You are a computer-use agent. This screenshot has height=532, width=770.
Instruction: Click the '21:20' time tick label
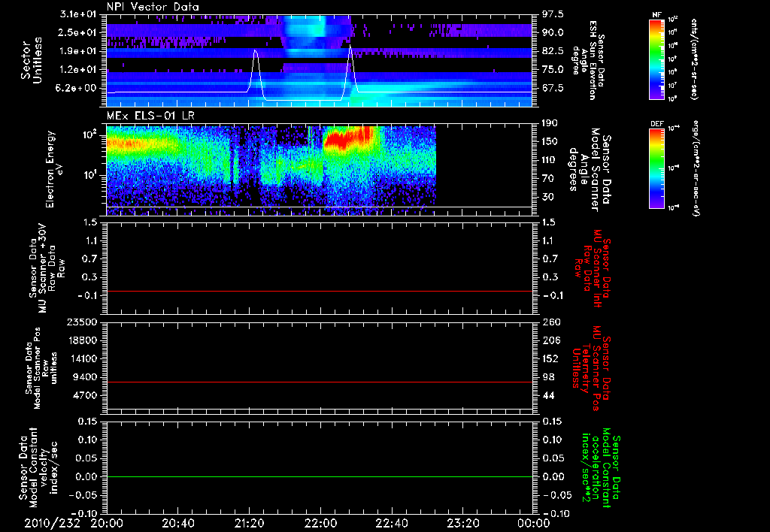[249, 523]
